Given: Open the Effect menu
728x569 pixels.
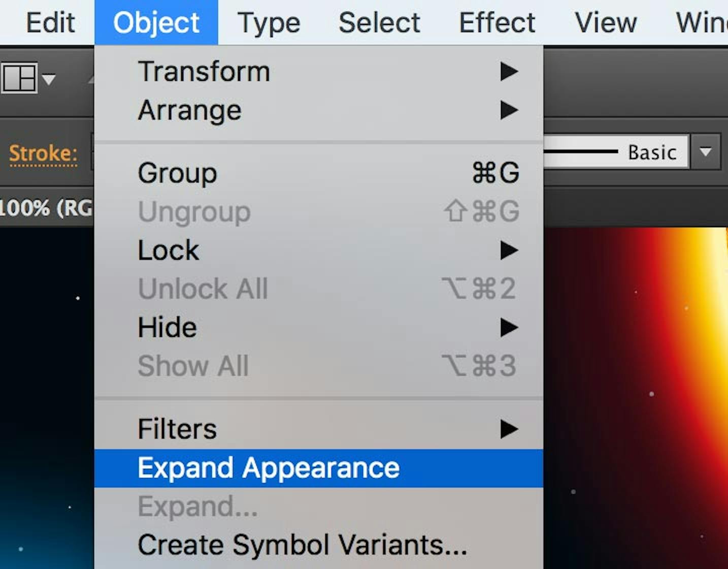Looking at the screenshot, I should (x=497, y=22).
